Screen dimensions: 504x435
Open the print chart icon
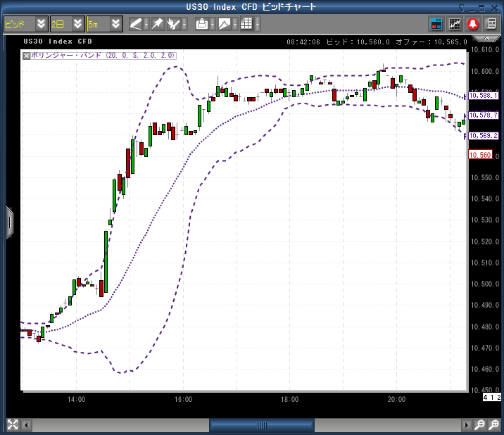[x=202, y=23]
